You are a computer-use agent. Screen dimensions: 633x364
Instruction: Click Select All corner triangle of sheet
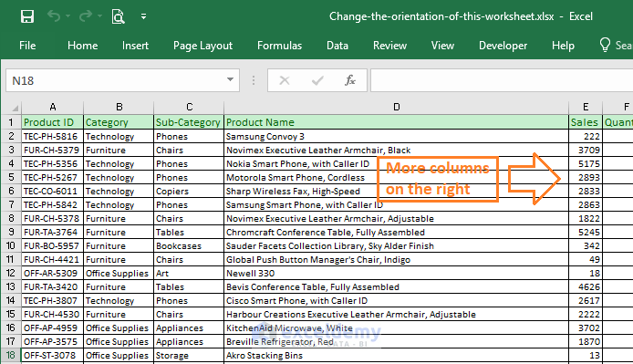tap(15, 108)
